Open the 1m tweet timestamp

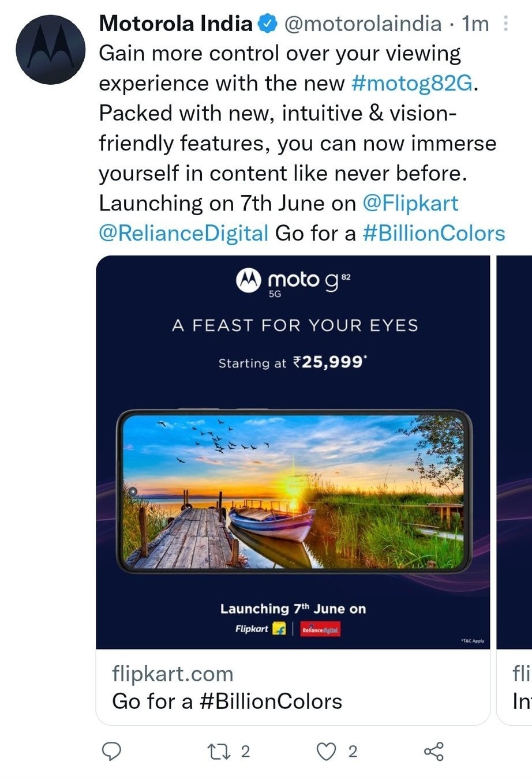click(x=476, y=24)
